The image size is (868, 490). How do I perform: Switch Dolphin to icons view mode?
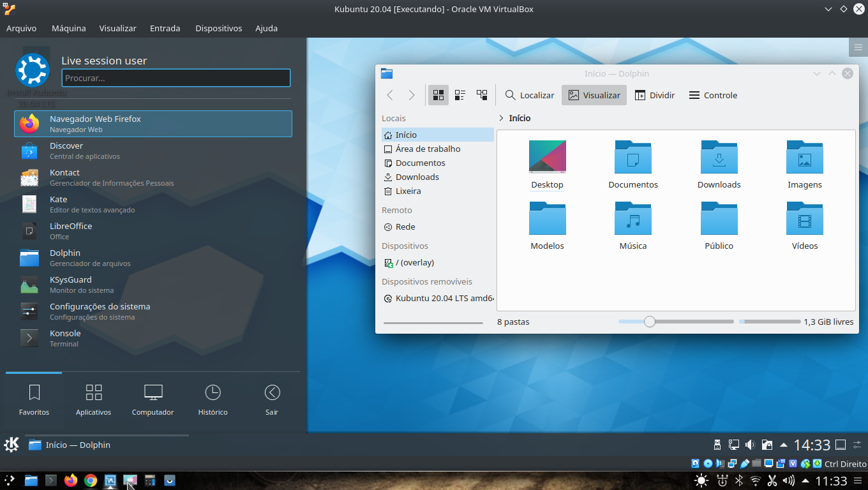pos(438,94)
